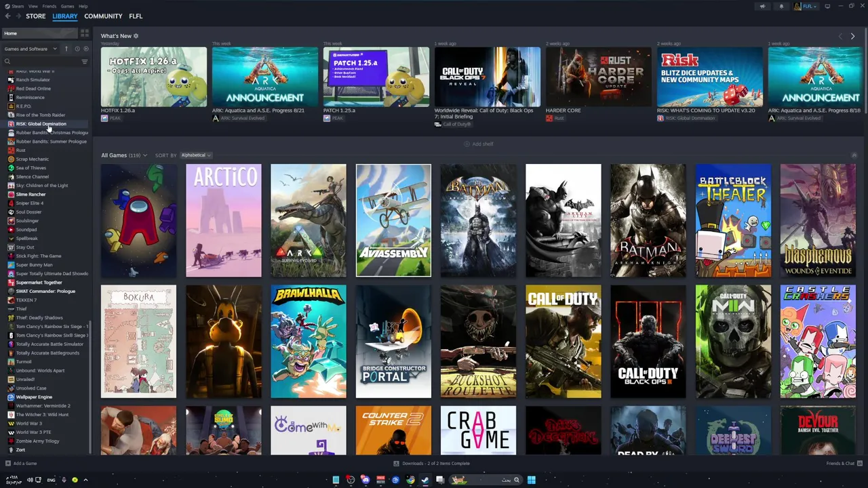Open What's New settings gear icon

click(x=136, y=36)
